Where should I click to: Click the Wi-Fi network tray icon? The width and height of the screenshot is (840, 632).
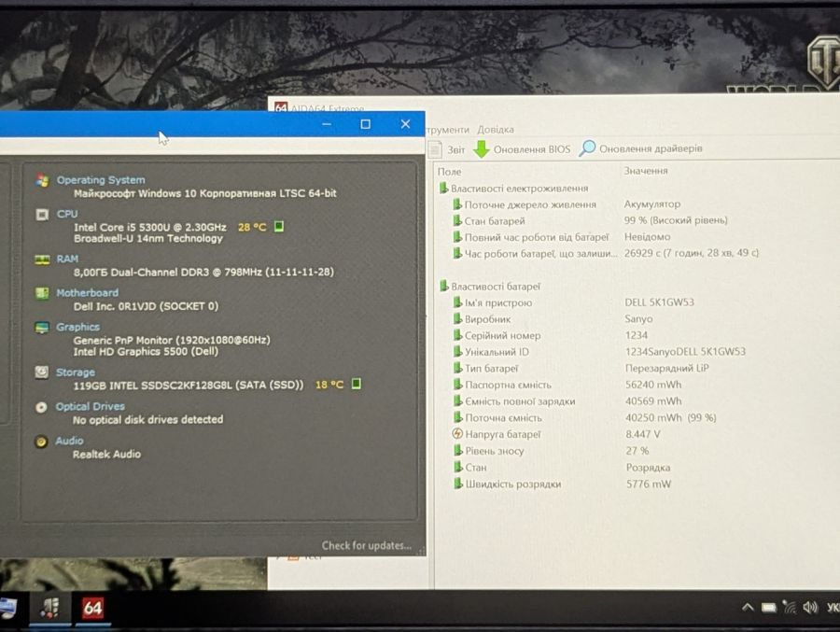[x=789, y=608]
